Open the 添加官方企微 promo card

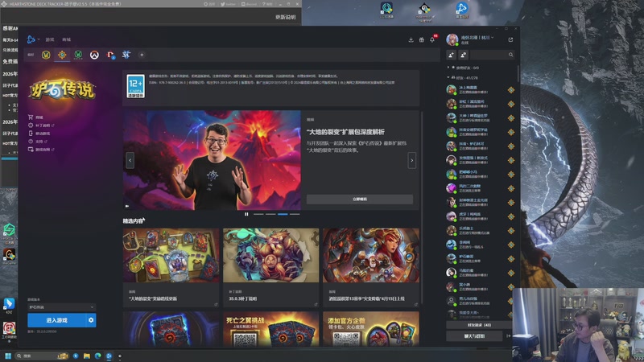pyautogui.click(x=371, y=329)
